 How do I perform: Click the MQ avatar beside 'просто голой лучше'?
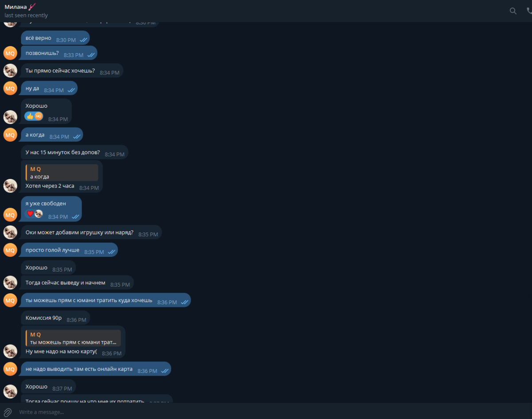[10, 250]
